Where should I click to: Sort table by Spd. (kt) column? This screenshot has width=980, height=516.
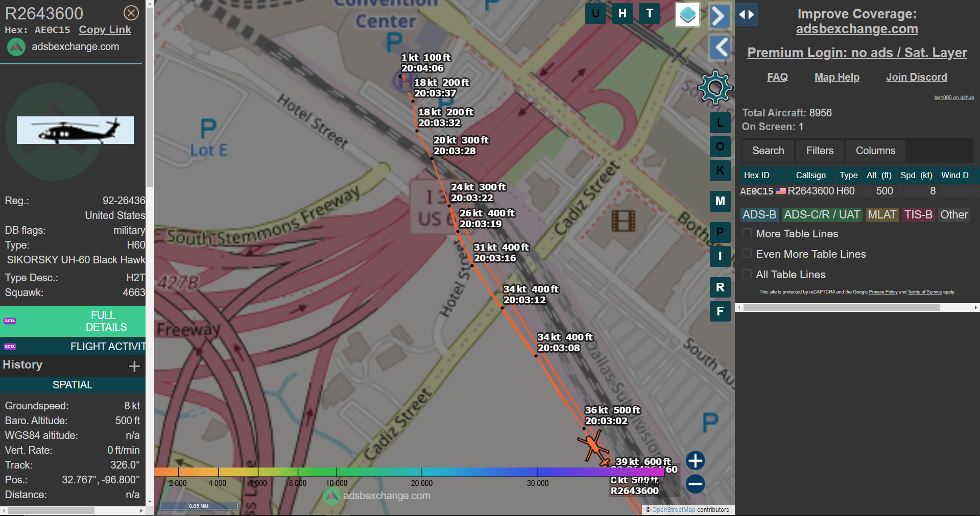tap(916, 175)
